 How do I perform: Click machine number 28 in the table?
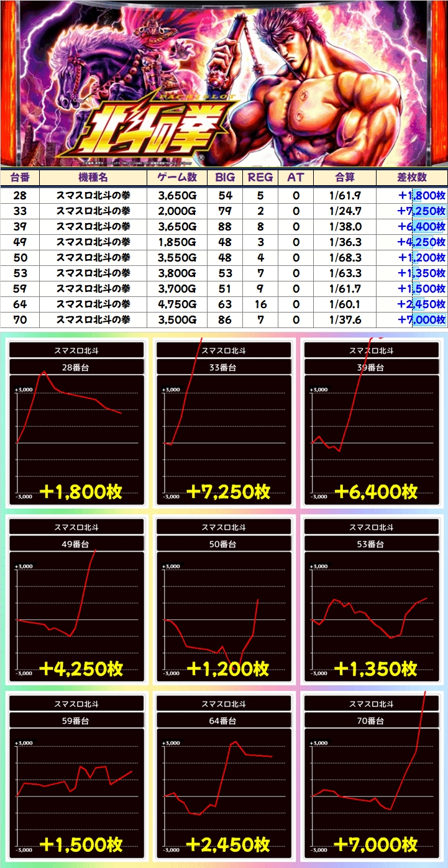[x=20, y=195]
